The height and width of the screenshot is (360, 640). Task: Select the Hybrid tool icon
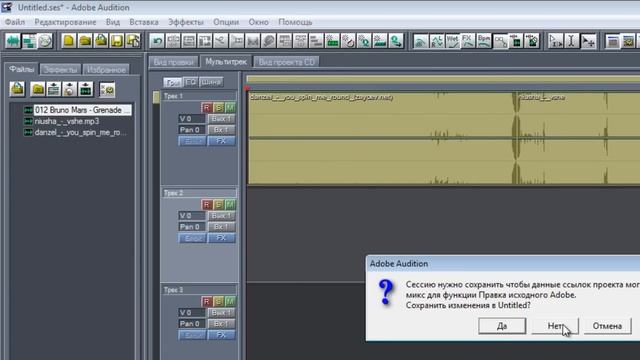[x=556, y=41]
